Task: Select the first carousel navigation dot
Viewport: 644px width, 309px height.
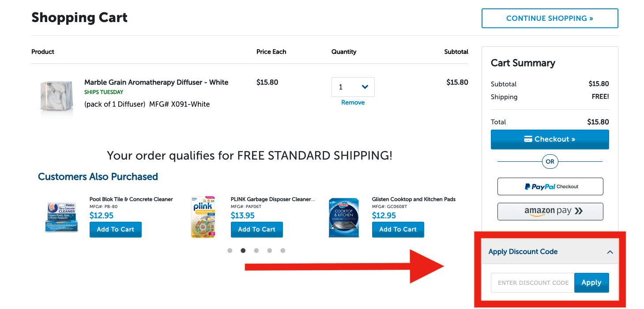Action: pyautogui.click(x=230, y=250)
